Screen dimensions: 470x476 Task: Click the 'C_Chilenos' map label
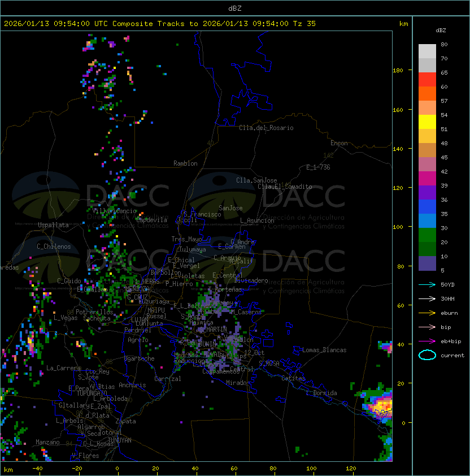[x=54, y=246]
